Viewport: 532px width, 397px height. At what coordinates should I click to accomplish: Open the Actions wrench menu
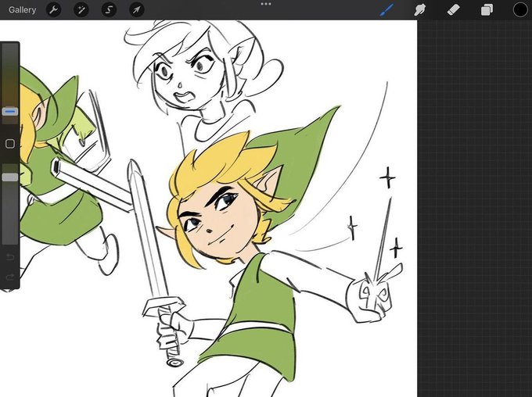click(54, 10)
